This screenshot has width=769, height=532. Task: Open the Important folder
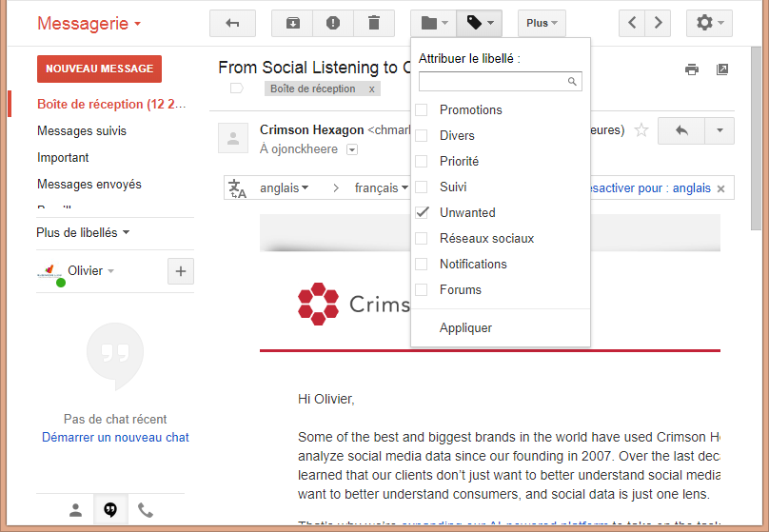click(x=63, y=157)
